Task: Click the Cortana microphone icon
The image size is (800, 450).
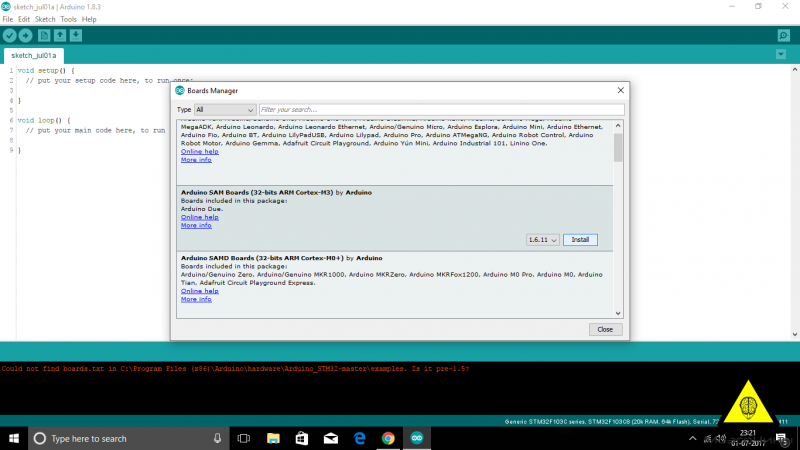Action: 217,438
